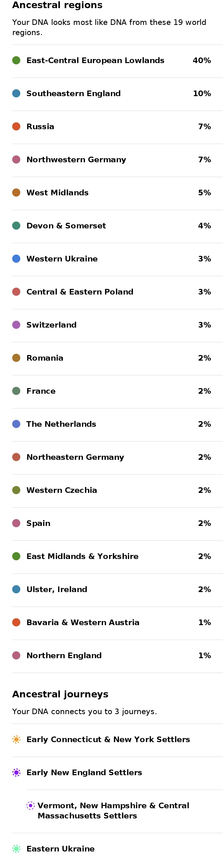This screenshot has width=223, height=868.
Task: Click Bavaria & Western Austria entry
Action: (x=117, y=622)
